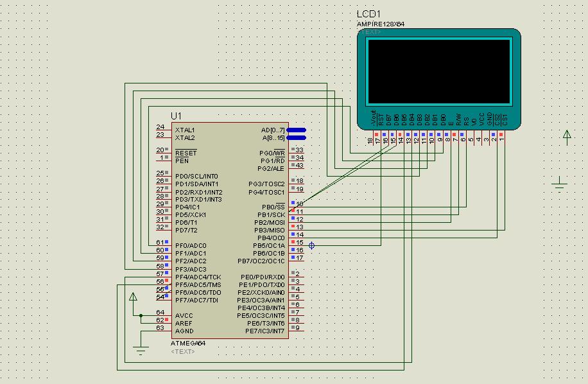
Task: Select the ATMEGA64 chip body
Action: coord(230,231)
